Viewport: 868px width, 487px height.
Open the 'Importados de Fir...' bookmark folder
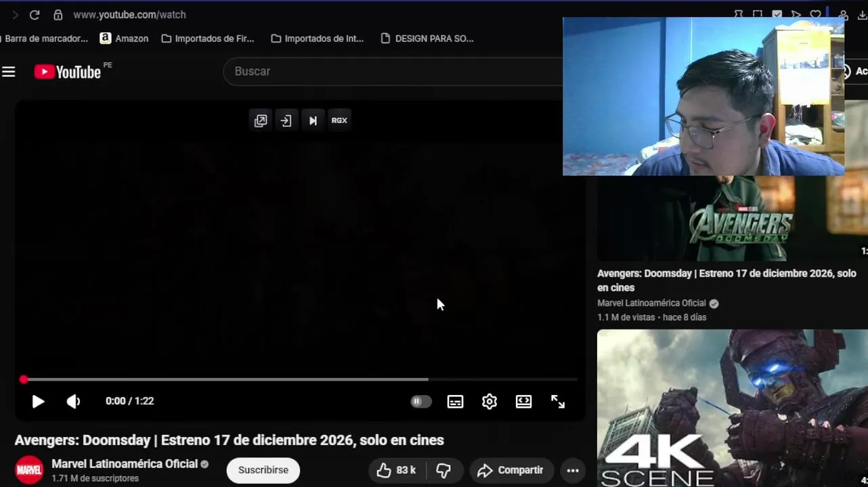pos(208,39)
